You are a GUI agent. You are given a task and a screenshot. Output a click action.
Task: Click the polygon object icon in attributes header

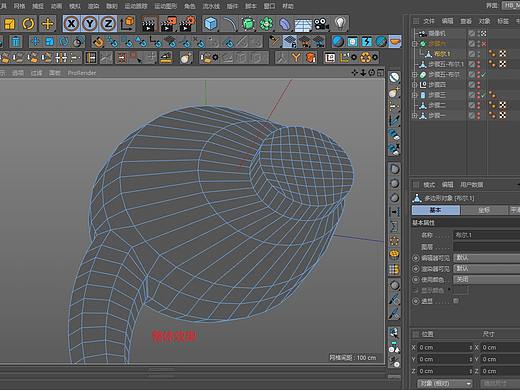pyautogui.click(x=417, y=198)
